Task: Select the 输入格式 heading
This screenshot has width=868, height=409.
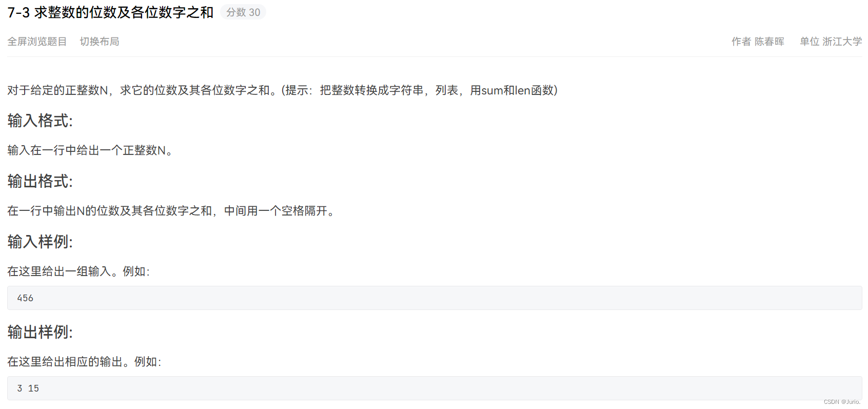Action: [40, 121]
